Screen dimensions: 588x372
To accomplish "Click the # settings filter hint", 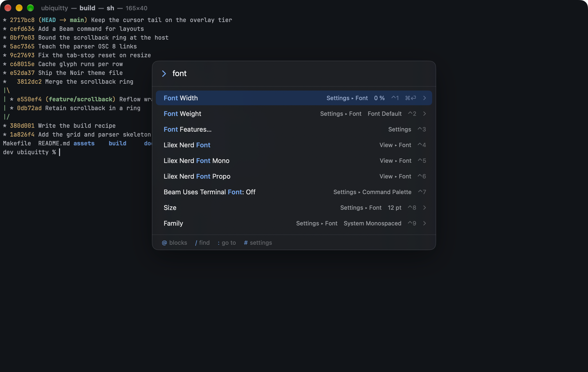I will point(258,243).
